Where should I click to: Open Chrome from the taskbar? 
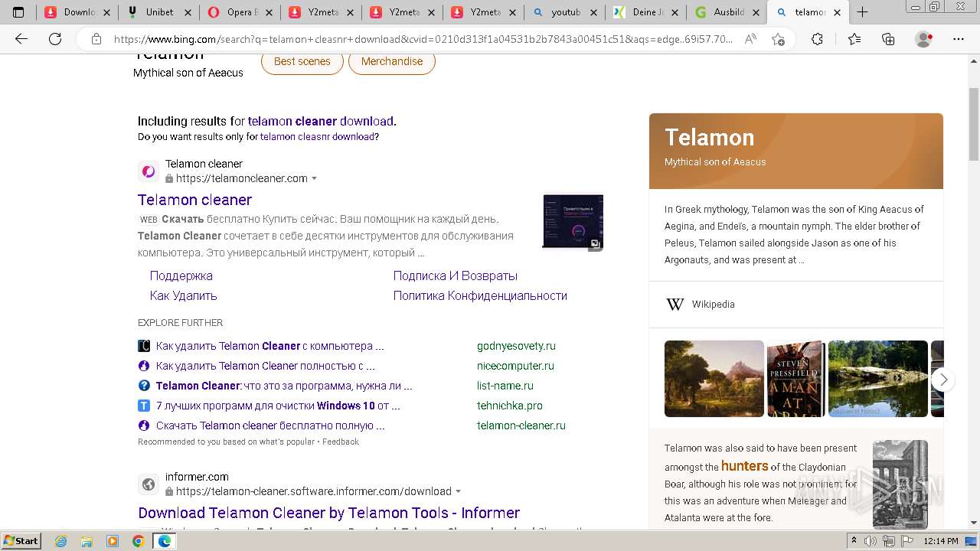tap(139, 541)
